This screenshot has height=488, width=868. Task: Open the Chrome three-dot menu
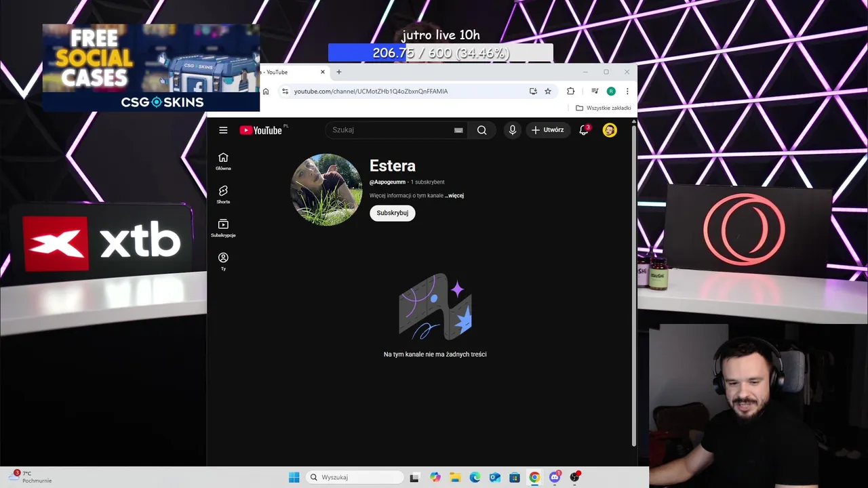[627, 91]
